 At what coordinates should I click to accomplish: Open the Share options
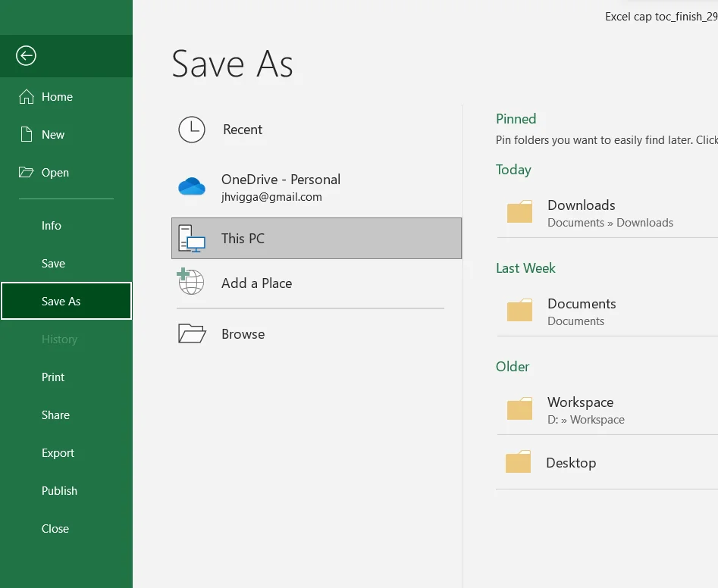[67, 415]
